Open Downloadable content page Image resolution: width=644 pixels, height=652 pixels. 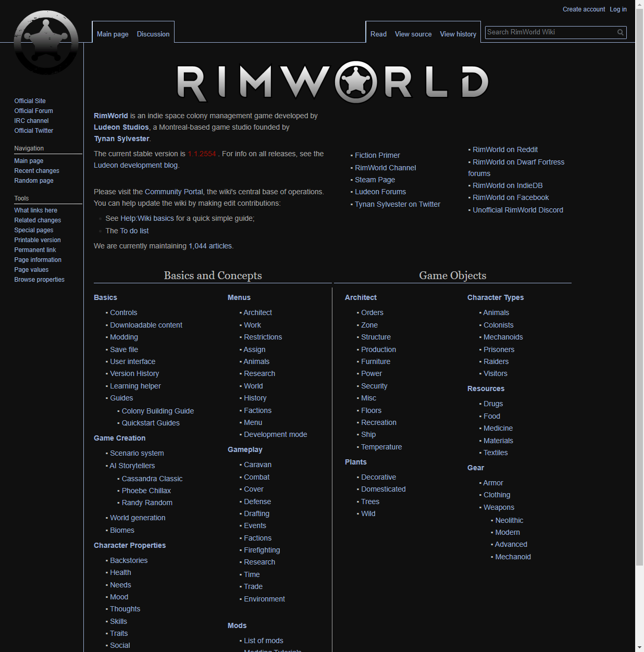[x=146, y=325]
